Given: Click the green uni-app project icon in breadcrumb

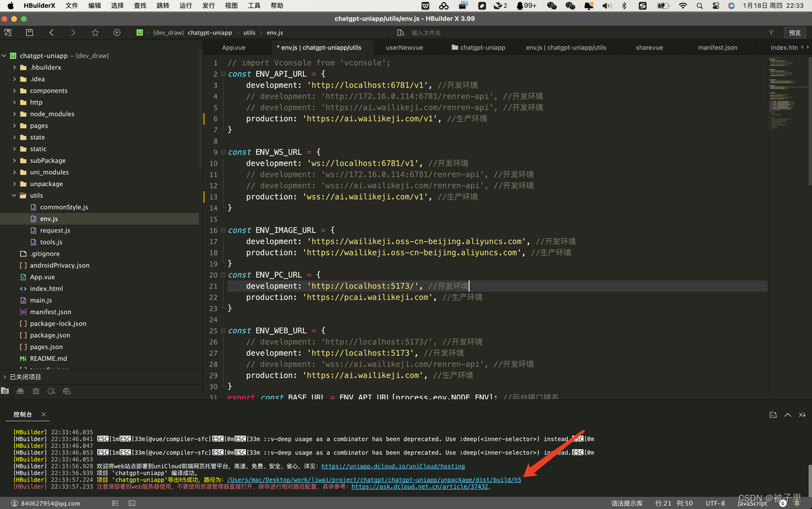Looking at the screenshot, I should [140, 32].
